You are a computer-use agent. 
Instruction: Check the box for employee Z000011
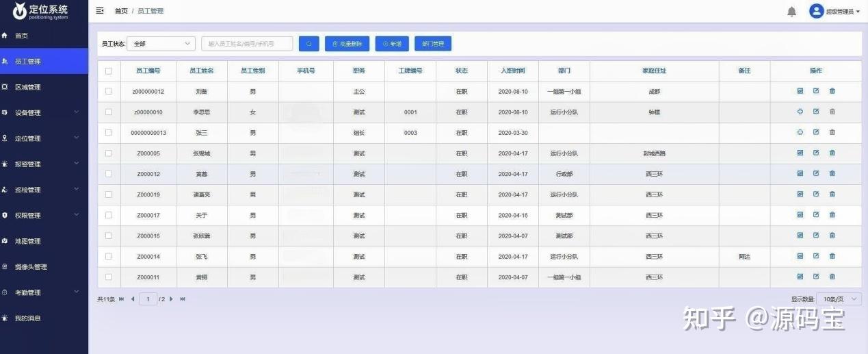click(108, 277)
